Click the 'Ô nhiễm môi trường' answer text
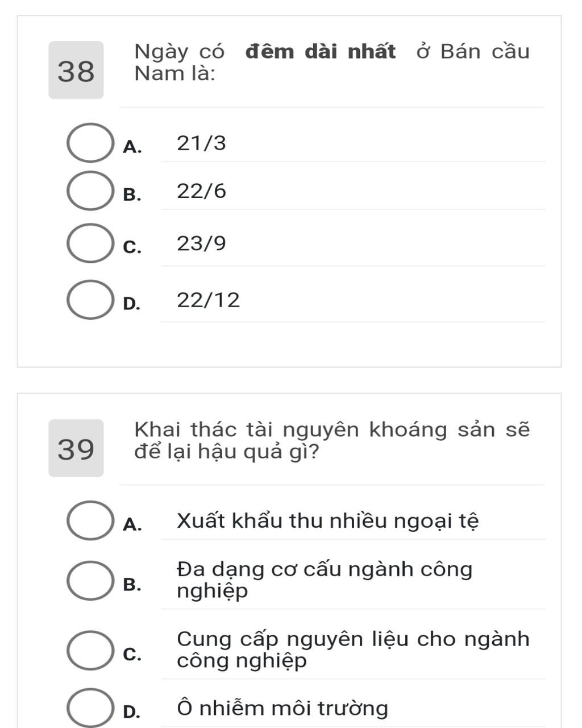The height and width of the screenshot is (728, 582). coord(282,709)
